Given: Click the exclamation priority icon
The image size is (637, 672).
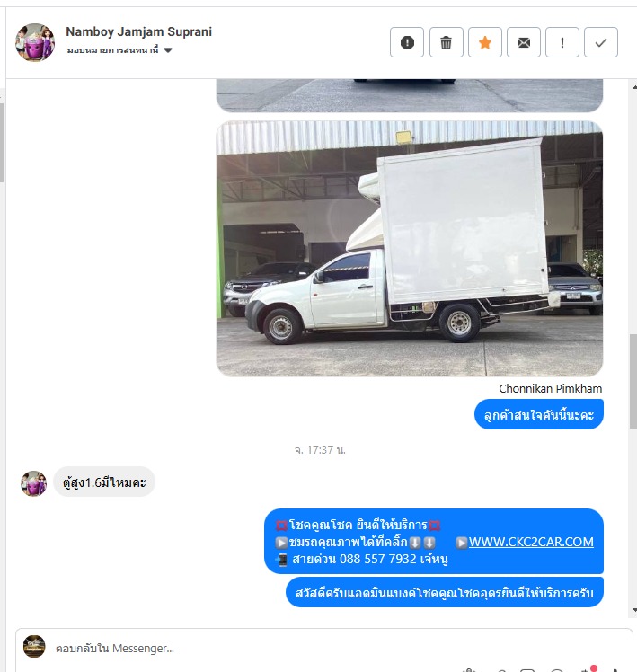Looking at the screenshot, I should [562, 42].
